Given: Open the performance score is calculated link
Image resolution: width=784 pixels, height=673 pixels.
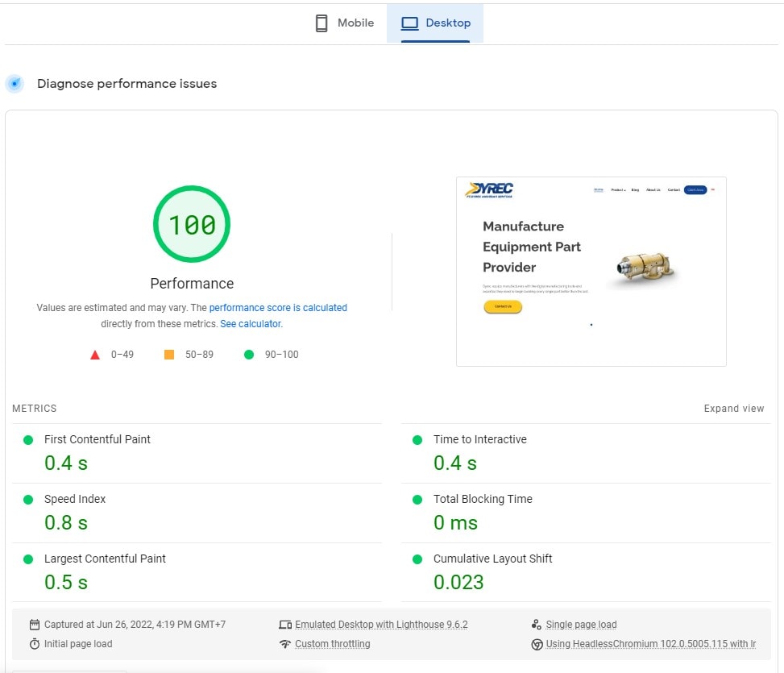Looking at the screenshot, I should pos(278,308).
